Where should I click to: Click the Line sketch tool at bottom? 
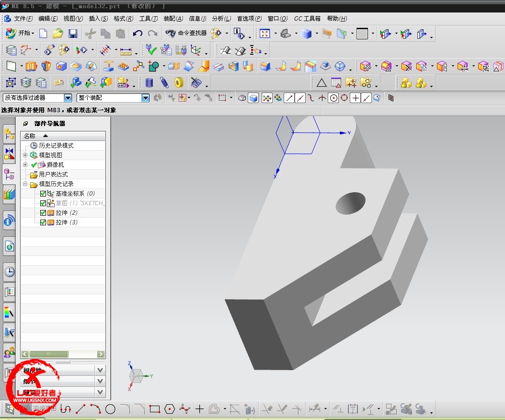pos(80,409)
